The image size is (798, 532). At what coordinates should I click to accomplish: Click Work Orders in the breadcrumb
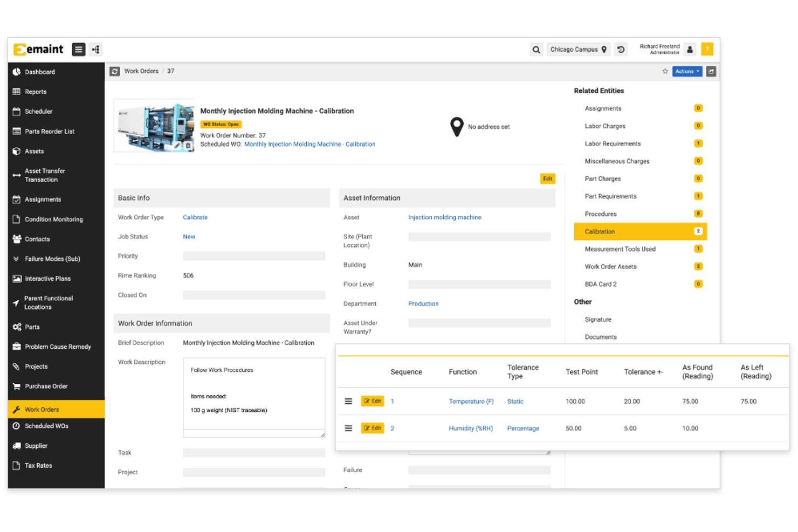(141, 71)
